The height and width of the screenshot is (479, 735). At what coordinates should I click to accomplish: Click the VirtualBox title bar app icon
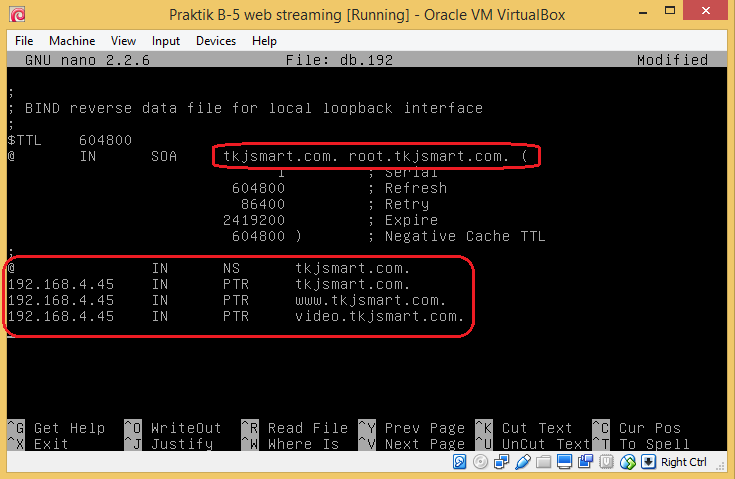tap(18, 15)
